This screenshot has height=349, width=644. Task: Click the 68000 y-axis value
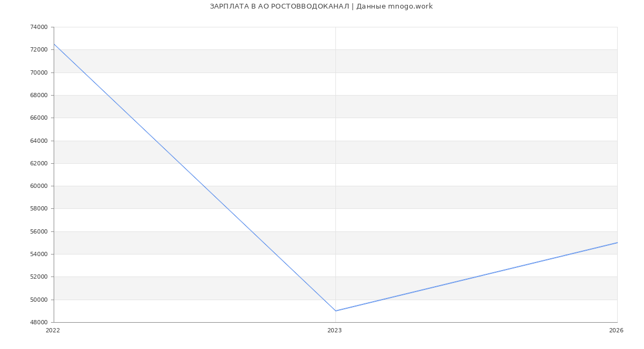[x=39, y=95]
